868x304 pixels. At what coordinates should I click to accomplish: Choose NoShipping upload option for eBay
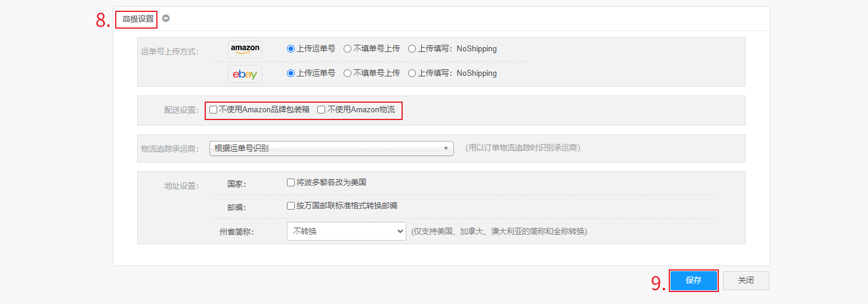click(412, 73)
